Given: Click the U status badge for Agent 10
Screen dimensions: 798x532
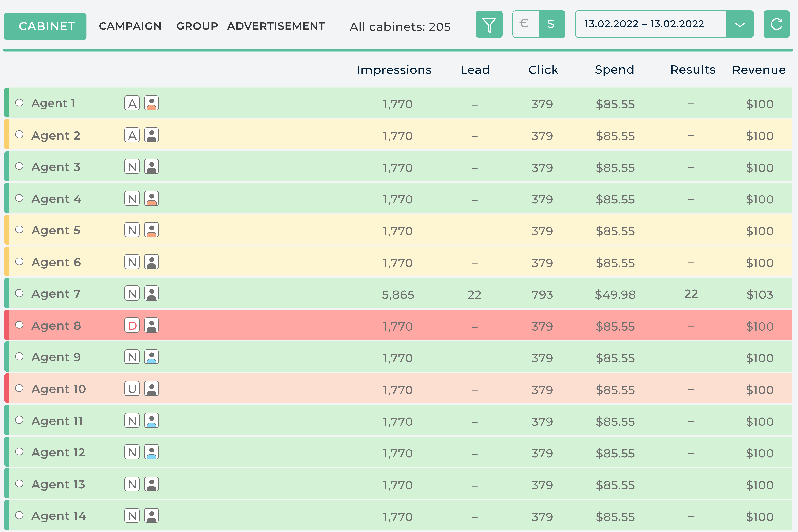Looking at the screenshot, I should point(132,389).
